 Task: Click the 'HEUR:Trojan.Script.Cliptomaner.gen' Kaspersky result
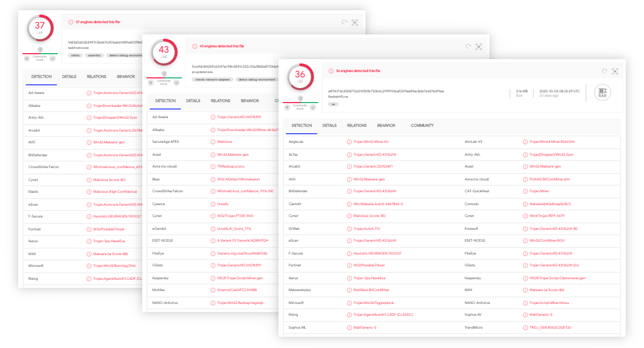click(x=558, y=278)
